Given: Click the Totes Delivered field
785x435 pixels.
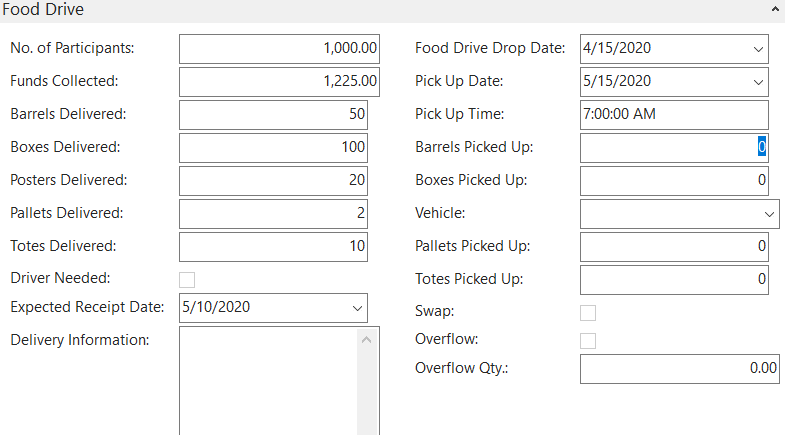Looking at the screenshot, I should pos(274,246).
